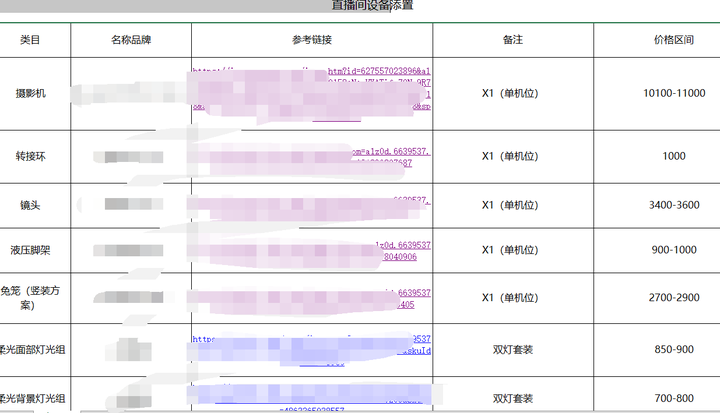The image size is (720, 413).
Task: Click X1（单机位）note in 兔笼 row
Action: click(x=510, y=298)
